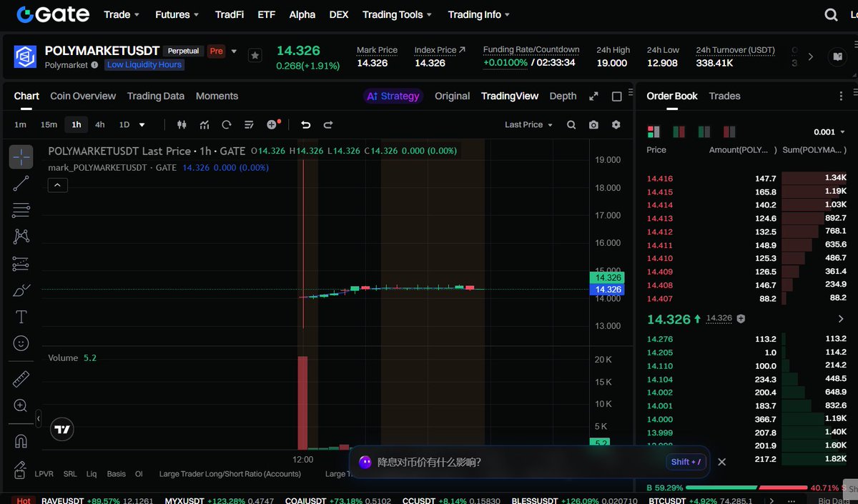
Task: Open the Trading Tools dropdown
Action: pos(398,14)
